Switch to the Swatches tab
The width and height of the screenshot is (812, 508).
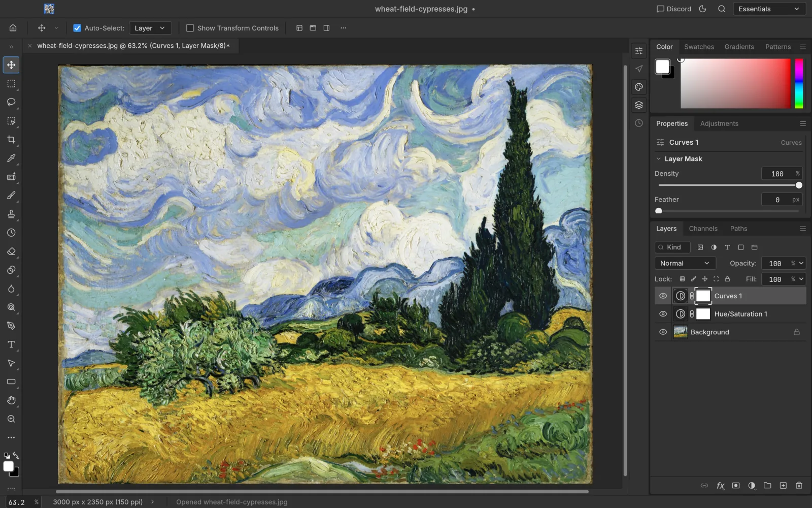coord(699,47)
